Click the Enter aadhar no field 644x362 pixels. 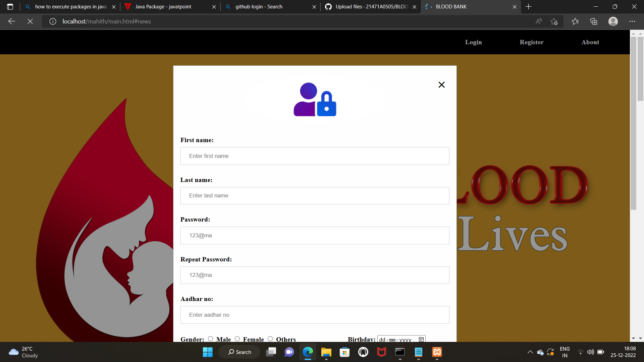click(315, 315)
